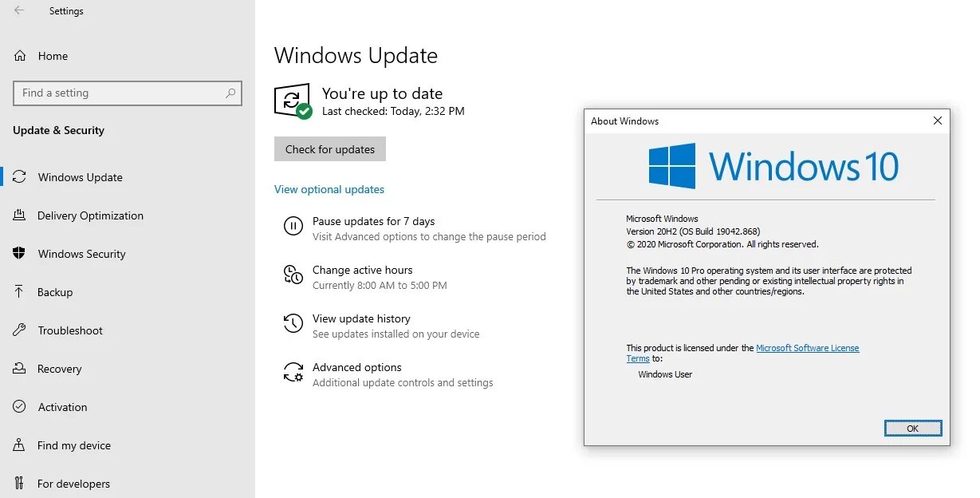Click the search magnifier in Find a setting

pos(230,93)
